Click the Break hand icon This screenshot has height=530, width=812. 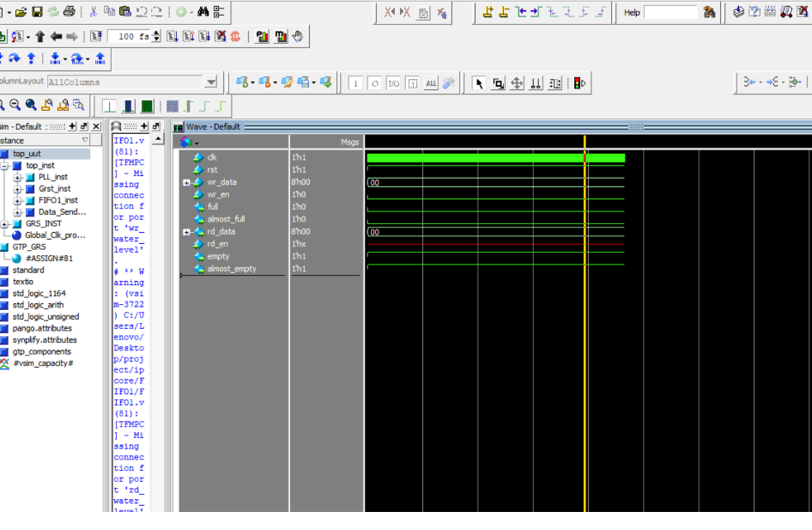298,36
